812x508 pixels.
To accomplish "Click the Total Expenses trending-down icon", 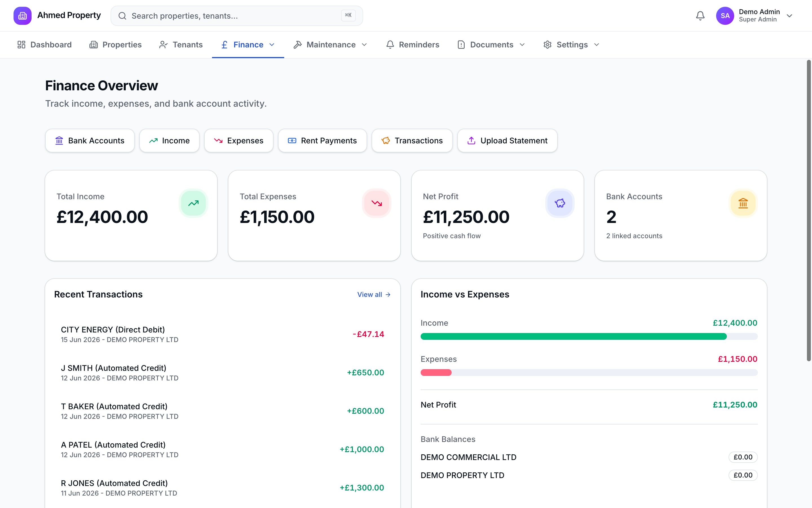I will [376, 203].
